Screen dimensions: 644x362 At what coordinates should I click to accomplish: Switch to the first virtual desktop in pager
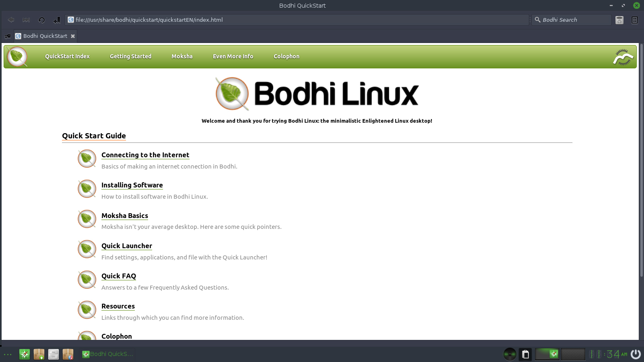coord(547,354)
